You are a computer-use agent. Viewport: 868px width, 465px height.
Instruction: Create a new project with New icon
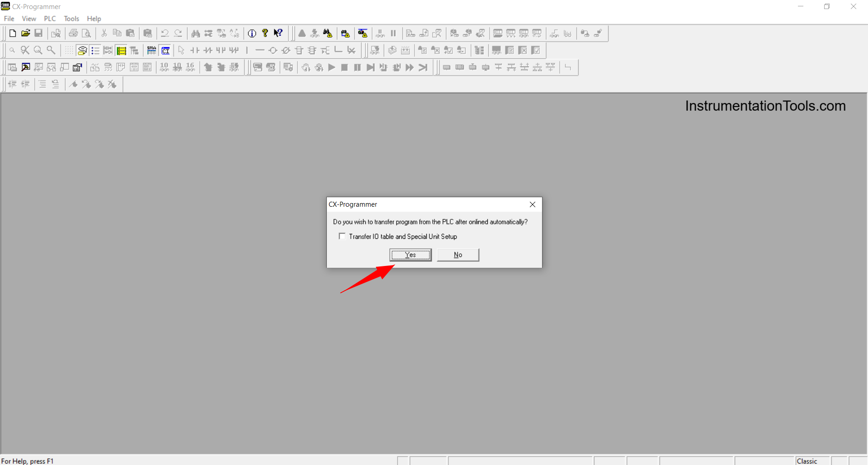click(x=13, y=33)
